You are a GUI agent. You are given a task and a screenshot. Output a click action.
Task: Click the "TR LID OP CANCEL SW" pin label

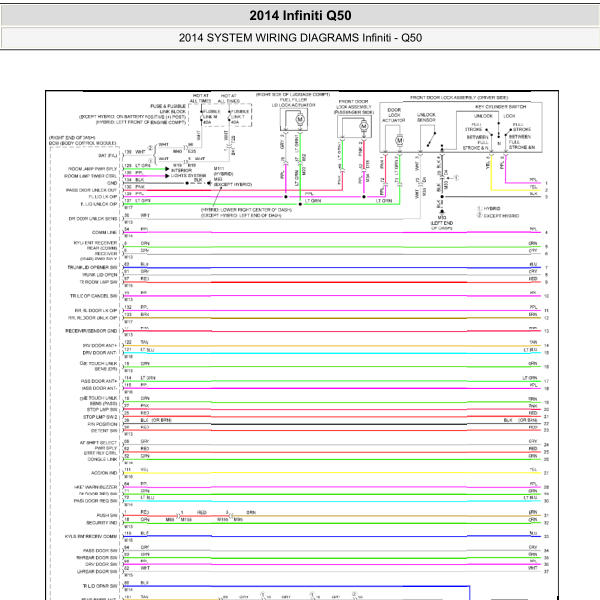[93, 296]
